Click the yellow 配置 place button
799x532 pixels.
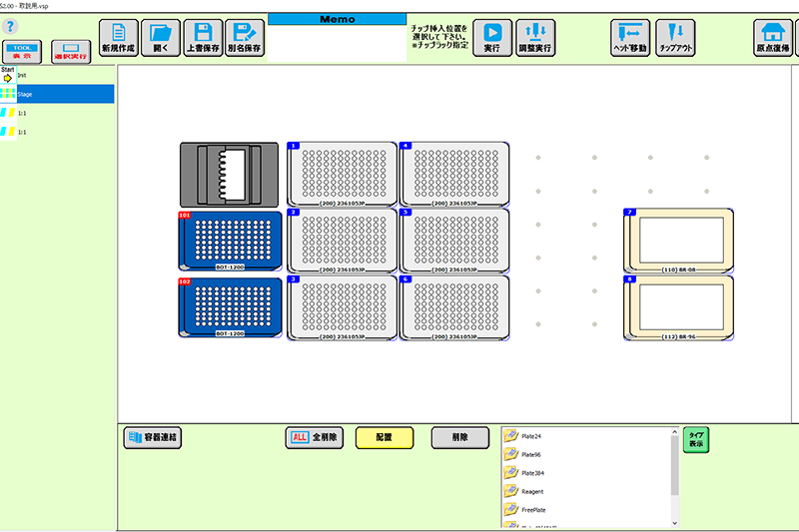tap(385, 437)
